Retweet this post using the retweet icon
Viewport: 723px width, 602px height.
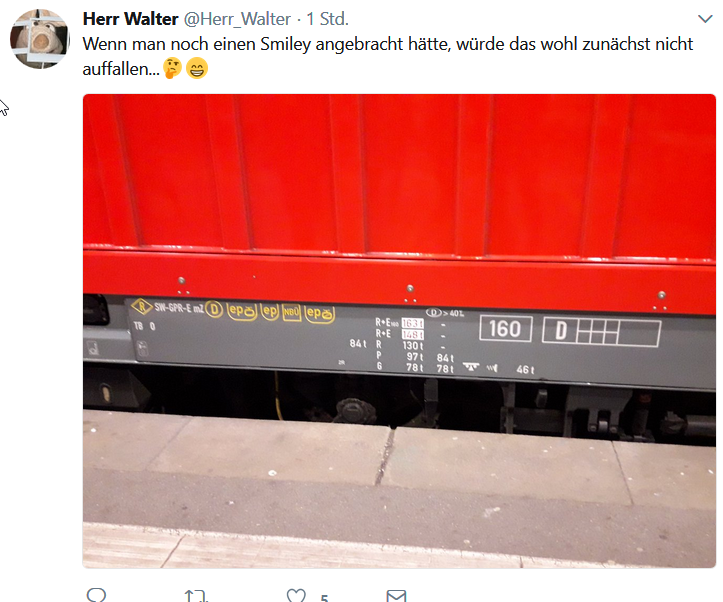pos(196,596)
